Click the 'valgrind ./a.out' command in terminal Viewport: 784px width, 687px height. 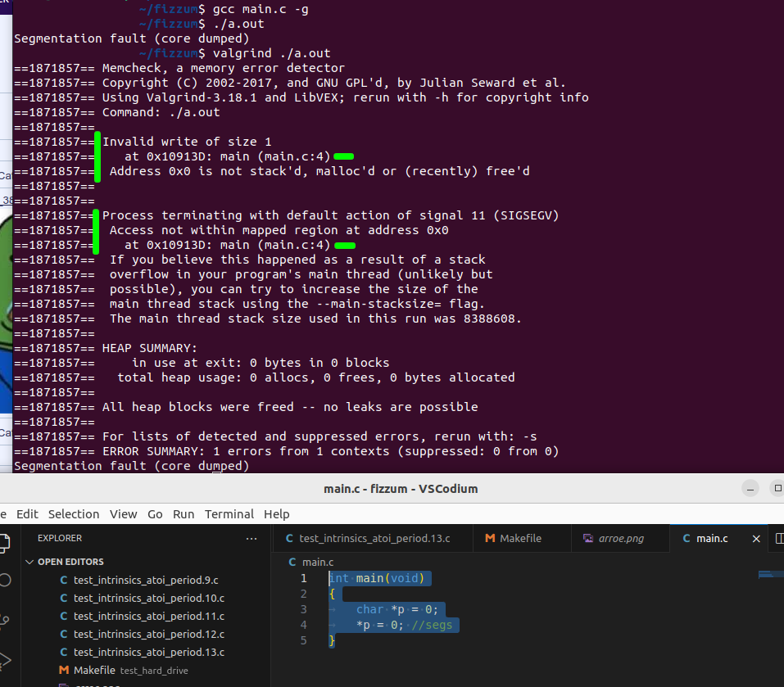click(x=271, y=53)
